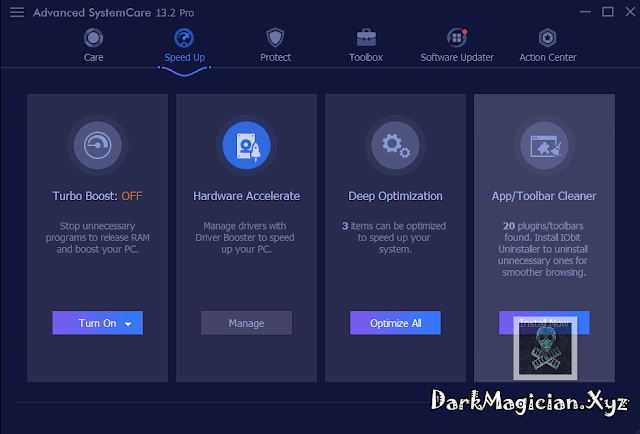This screenshot has height=434, width=640.
Task: Click the App/Toolbar Cleaner title
Action: [x=544, y=196]
